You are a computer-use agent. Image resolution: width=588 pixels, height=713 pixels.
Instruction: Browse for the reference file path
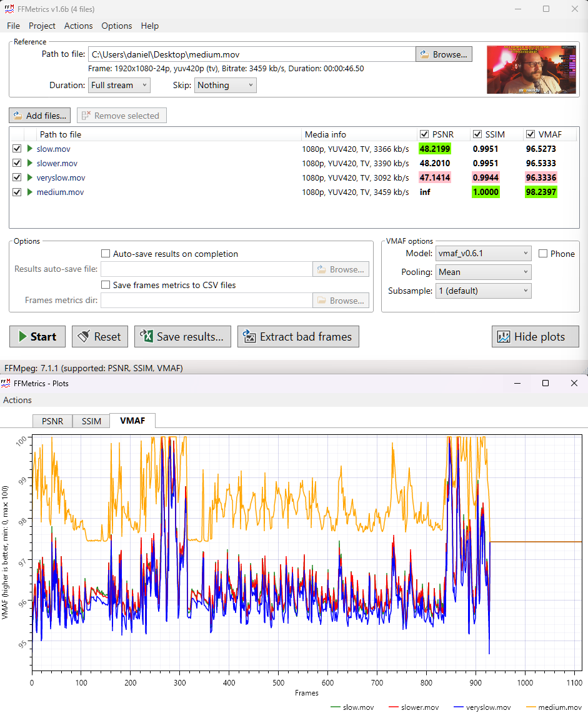pyautogui.click(x=444, y=54)
